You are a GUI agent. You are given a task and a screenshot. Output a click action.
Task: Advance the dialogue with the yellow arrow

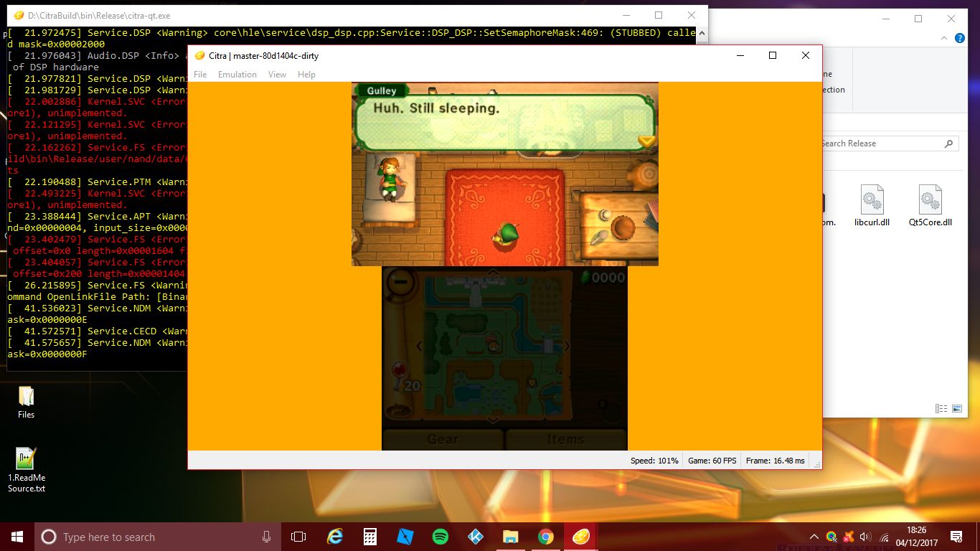[646, 141]
